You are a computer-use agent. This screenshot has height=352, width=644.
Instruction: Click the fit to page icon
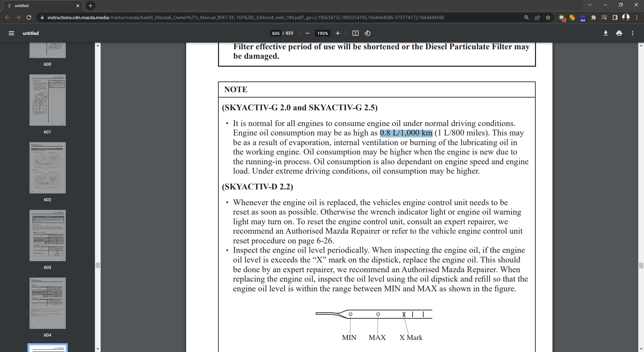(356, 33)
